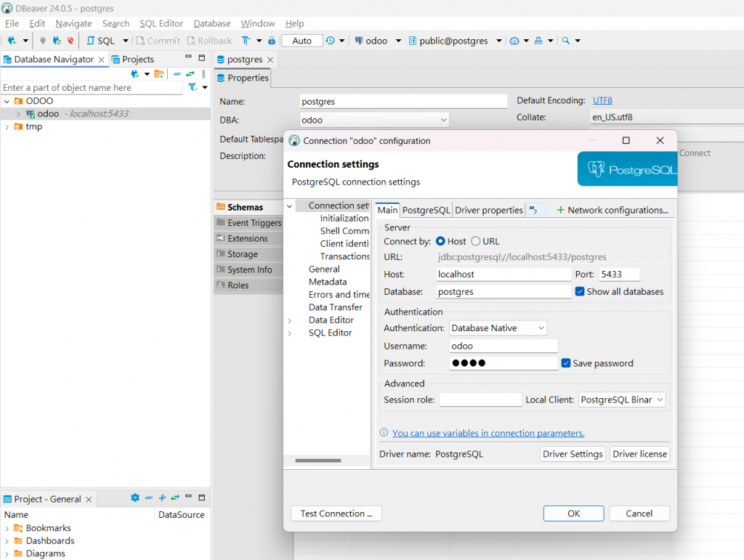Click the horizontal scrollbar under configuration tree
Viewport: 744px width, 560px height.
click(x=318, y=460)
